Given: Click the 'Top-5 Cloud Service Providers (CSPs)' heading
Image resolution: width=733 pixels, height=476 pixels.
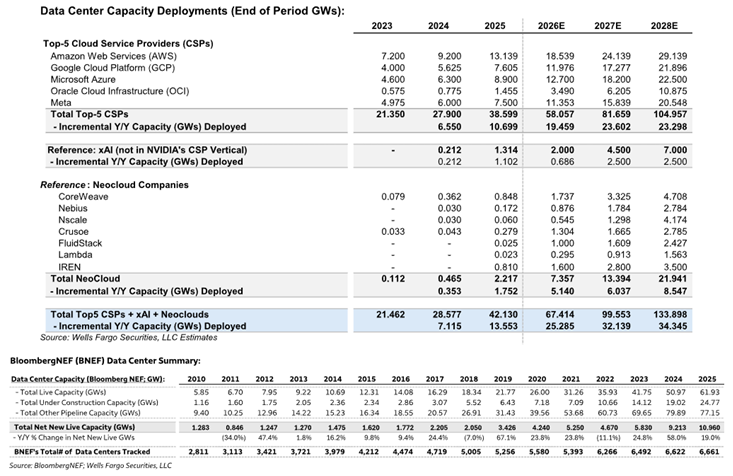Looking at the screenshot, I should coord(128,44).
